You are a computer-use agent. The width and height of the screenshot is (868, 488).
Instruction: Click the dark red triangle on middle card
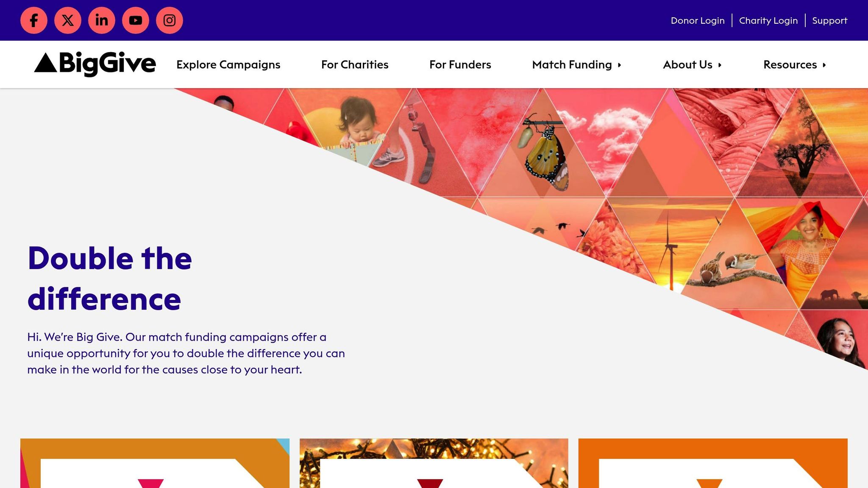[x=430, y=483]
